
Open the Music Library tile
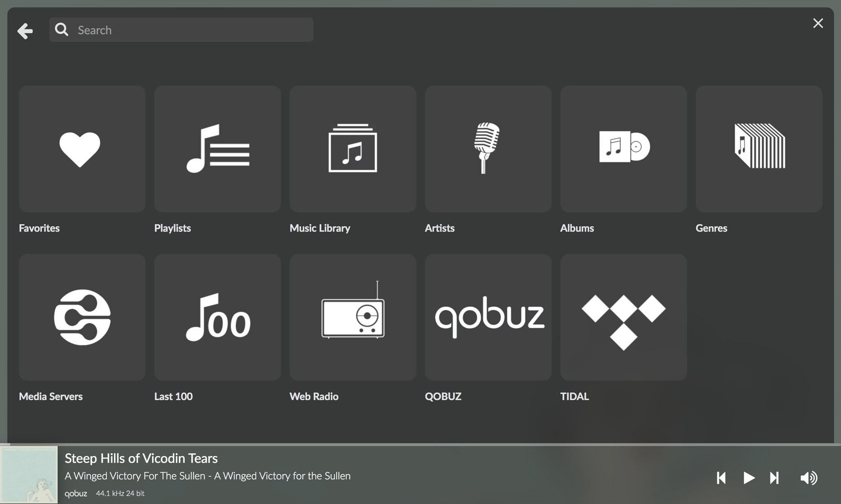[x=353, y=149]
